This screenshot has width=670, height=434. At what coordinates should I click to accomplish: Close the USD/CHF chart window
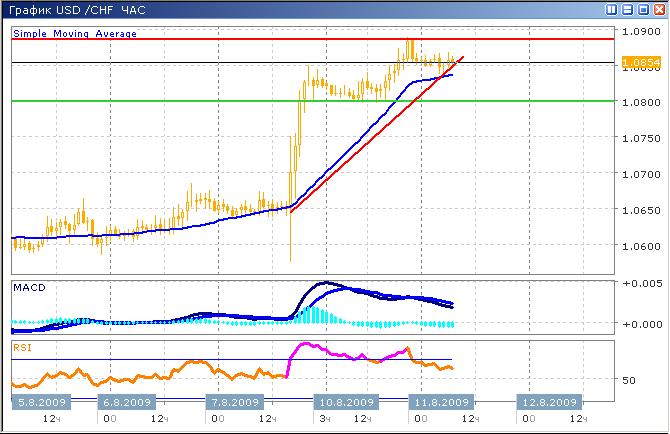click(x=658, y=9)
